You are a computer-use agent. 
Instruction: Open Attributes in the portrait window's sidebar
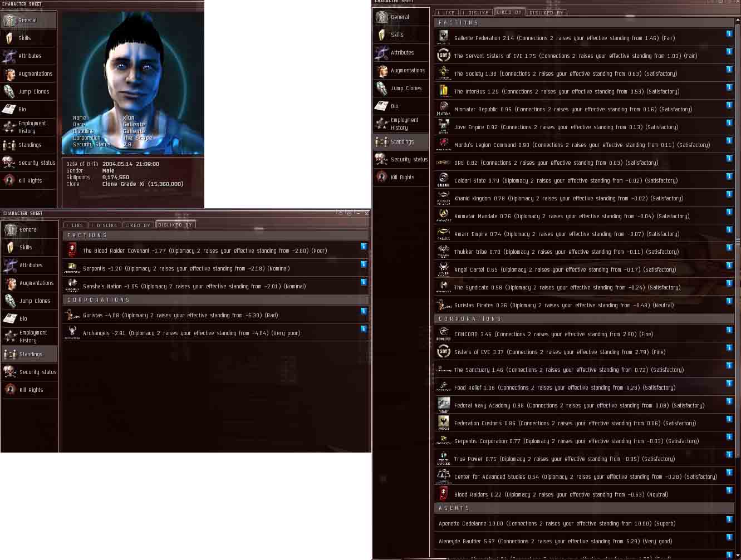(28, 56)
